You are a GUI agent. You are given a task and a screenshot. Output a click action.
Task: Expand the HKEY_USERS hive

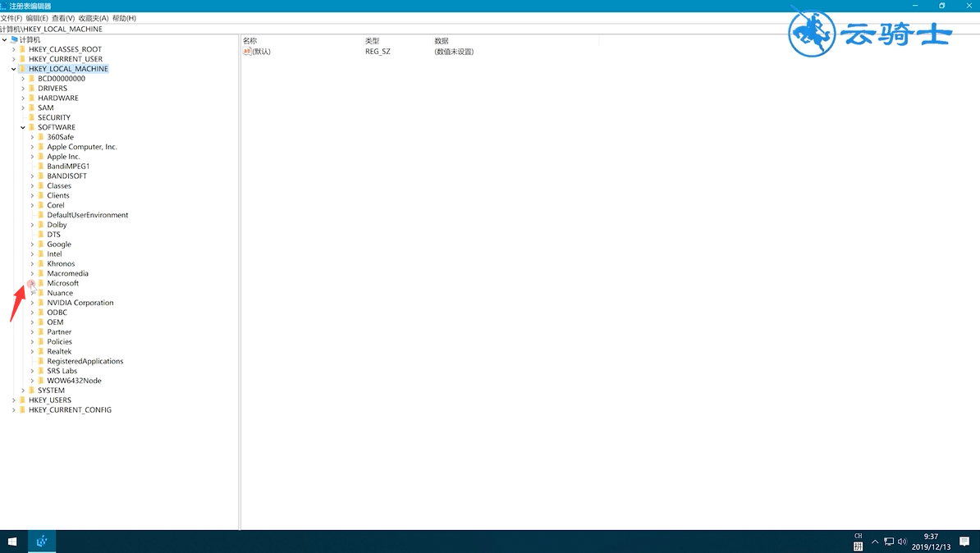point(14,400)
